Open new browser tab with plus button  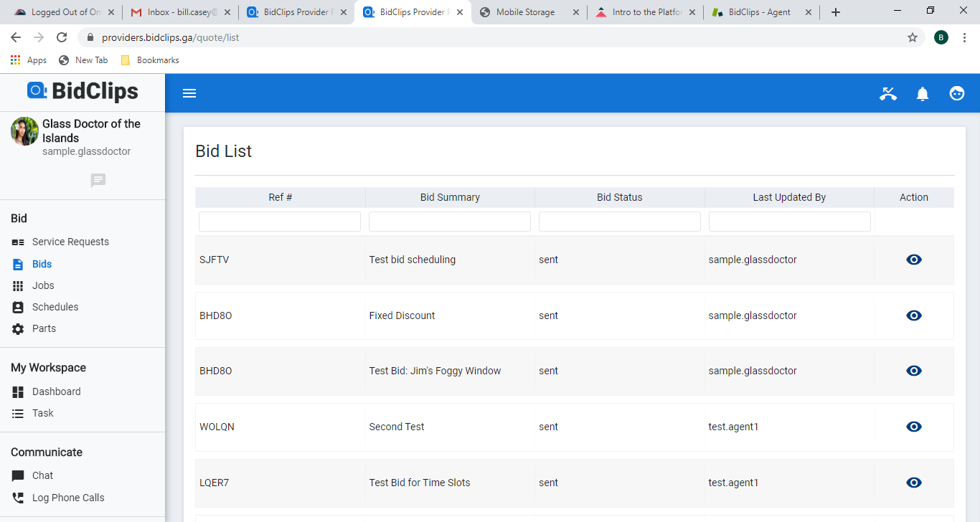tap(835, 12)
